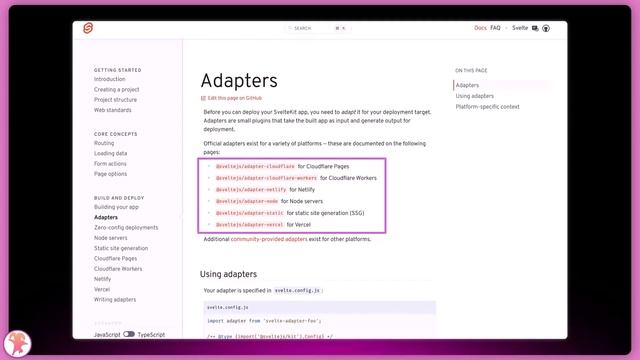Focus the Search field in the header

(x=318, y=28)
